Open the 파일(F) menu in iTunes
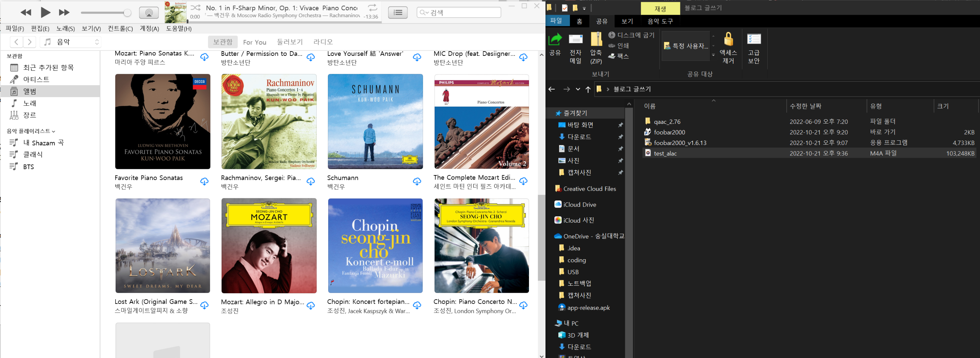980x358 pixels. [14, 29]
